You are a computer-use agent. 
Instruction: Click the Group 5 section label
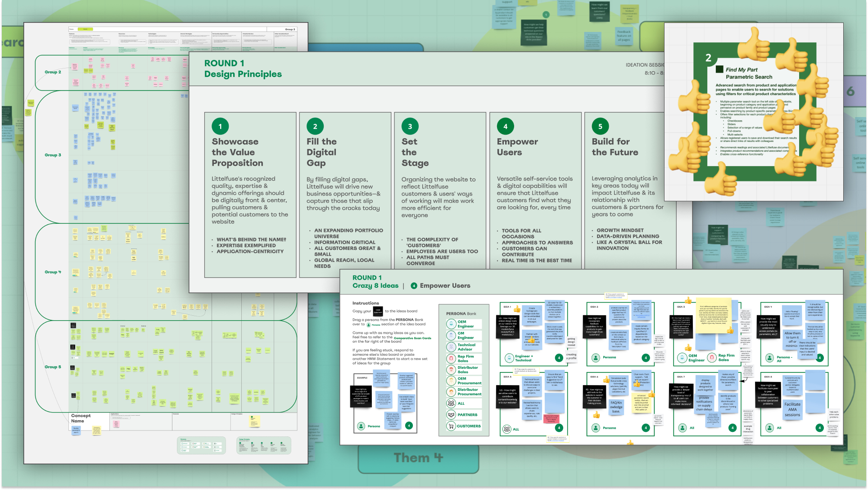pyautogui.click(x=53, y=367)
